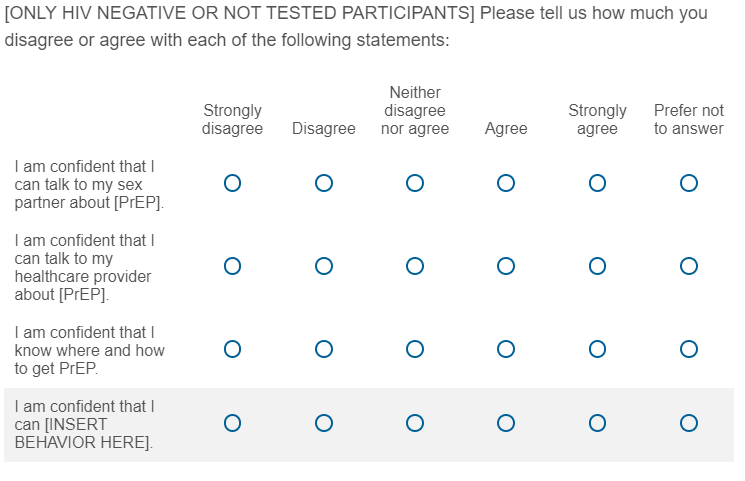This screenshot has height=481, width=745.
Task: Select Agree for sex partner PrEP statement
Action: point(506,183)
